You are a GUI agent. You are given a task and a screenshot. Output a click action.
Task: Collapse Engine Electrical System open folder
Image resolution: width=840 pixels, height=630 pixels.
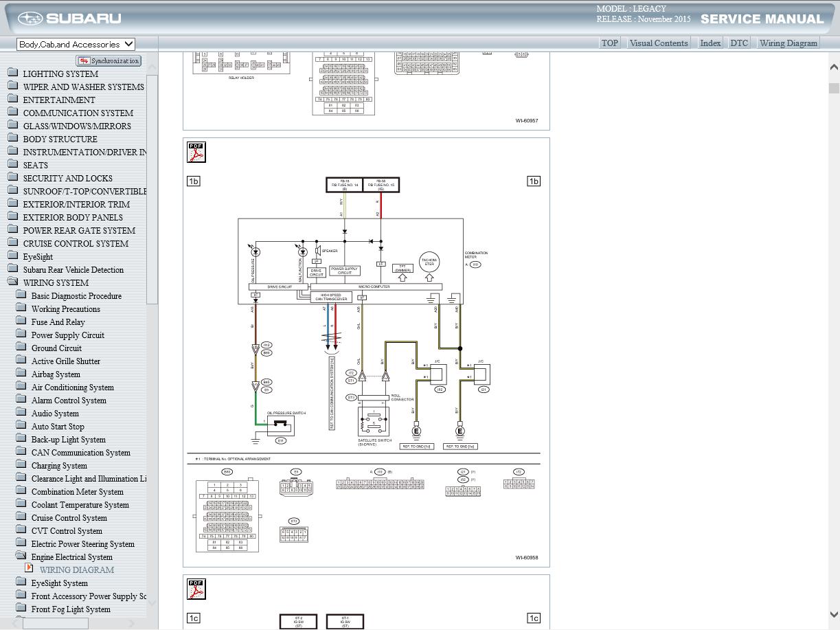[21, 556]
